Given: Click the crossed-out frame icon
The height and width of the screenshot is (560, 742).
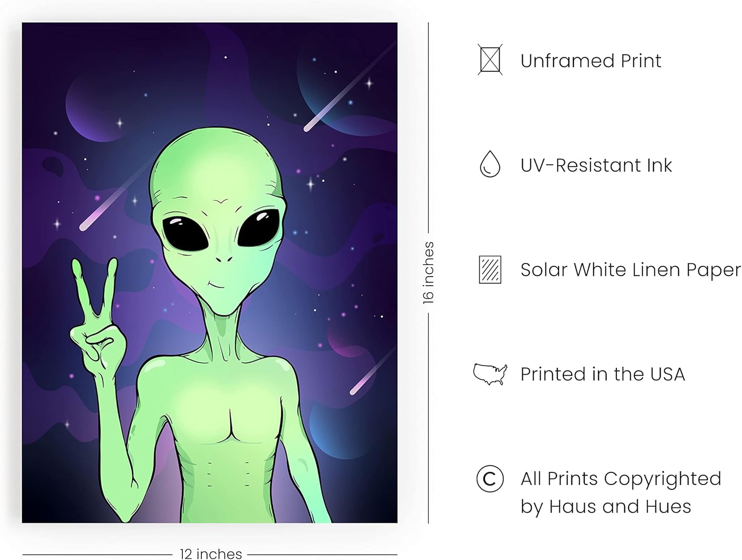Looking at the screenshot, I should pyautogui.click(x=490, y=60).
